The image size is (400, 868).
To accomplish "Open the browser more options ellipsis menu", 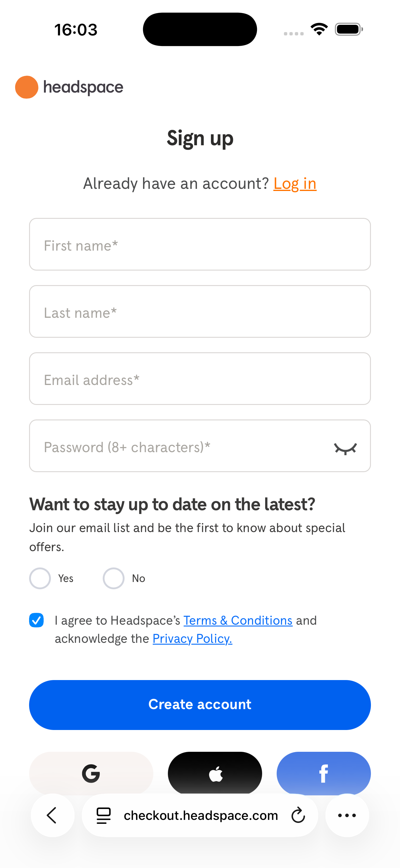I will 347,815.
